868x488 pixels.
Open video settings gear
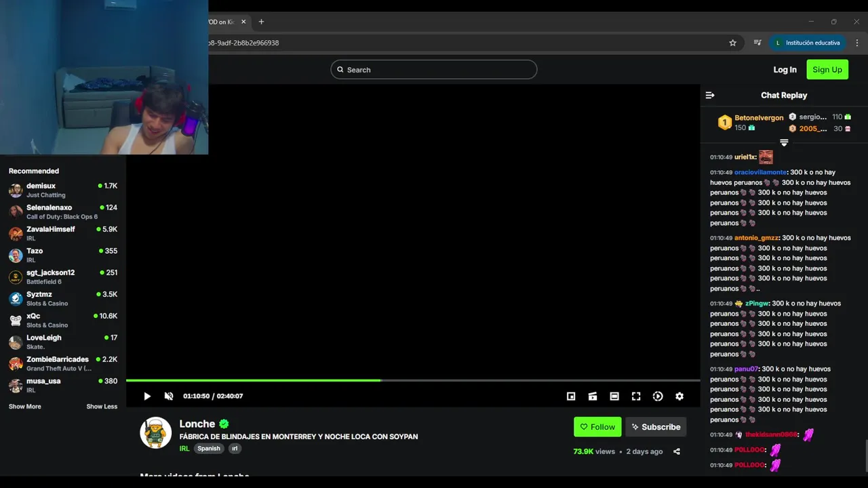tap(679, 396)
